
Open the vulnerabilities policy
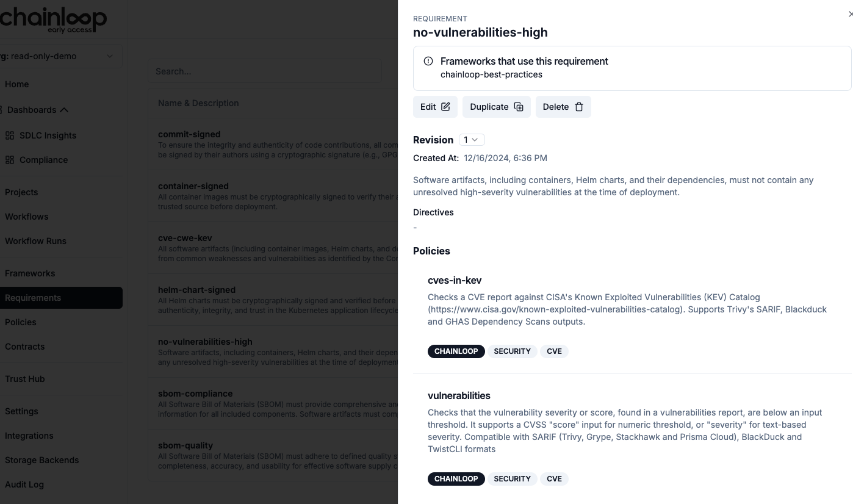[459, 395]
